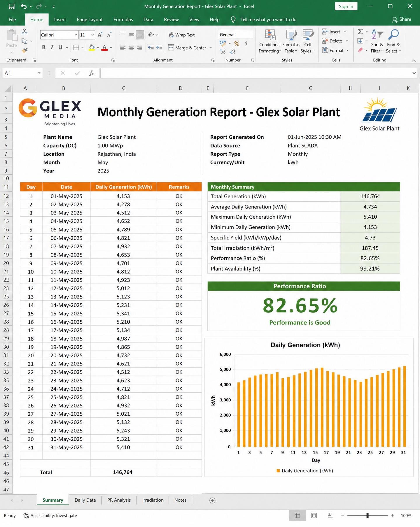Open Conditional Formatting dropdown
The width and height of the screenshot is (420, 527).
(270, 41)
